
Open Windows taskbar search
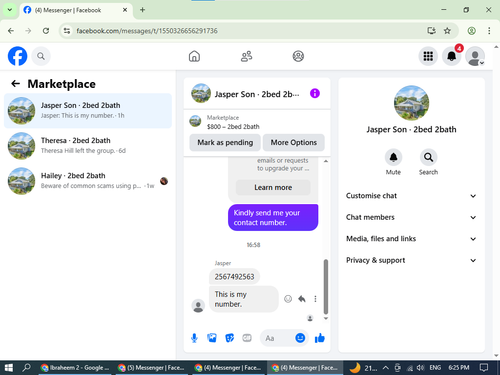point(26,368)
